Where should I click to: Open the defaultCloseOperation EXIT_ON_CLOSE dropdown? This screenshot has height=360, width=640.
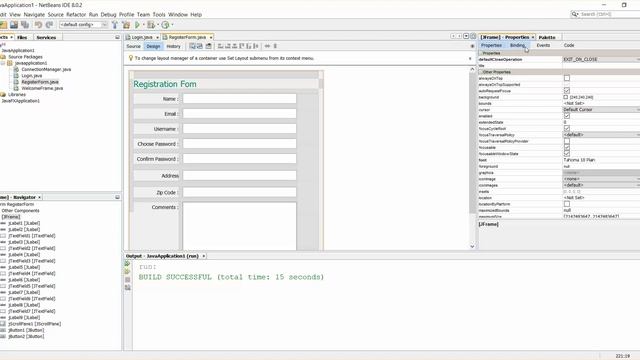[x=601, y=59]
